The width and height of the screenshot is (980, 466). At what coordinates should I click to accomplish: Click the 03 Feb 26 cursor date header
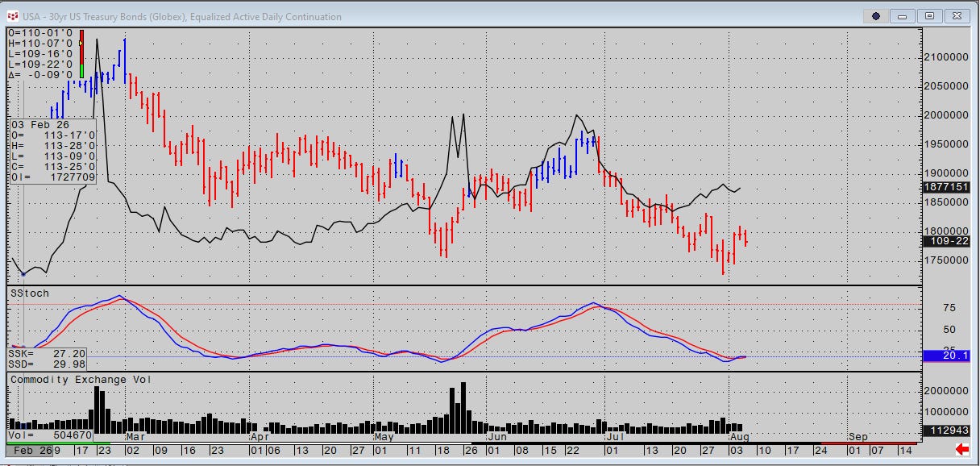(x=40, y=125)
